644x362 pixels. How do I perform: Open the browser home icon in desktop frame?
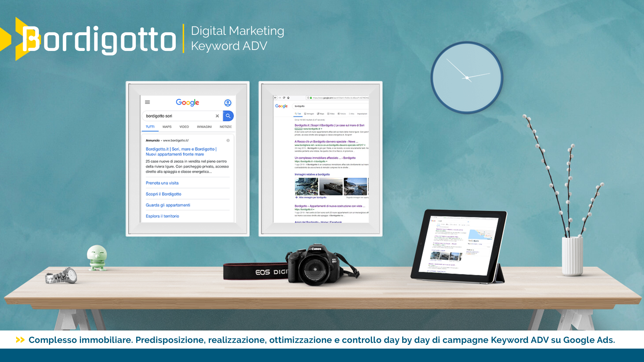(x=288, y=98)
